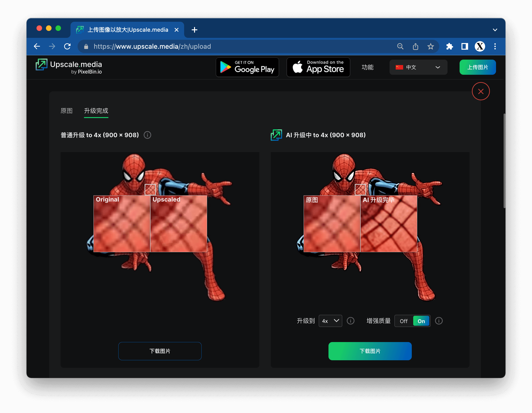The image size is (532, 413).
Task: Click the share page icon
Action: coord(416,46)
